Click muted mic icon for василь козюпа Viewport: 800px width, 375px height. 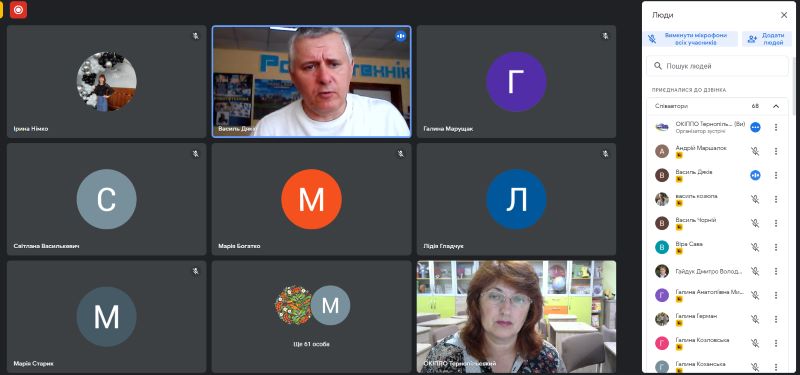[x=755, y=199]
